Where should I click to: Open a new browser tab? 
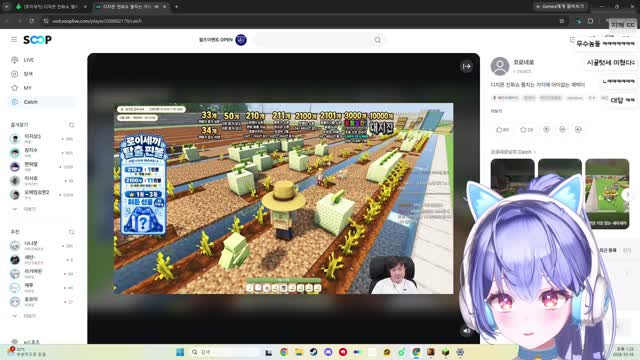[176, 7]
